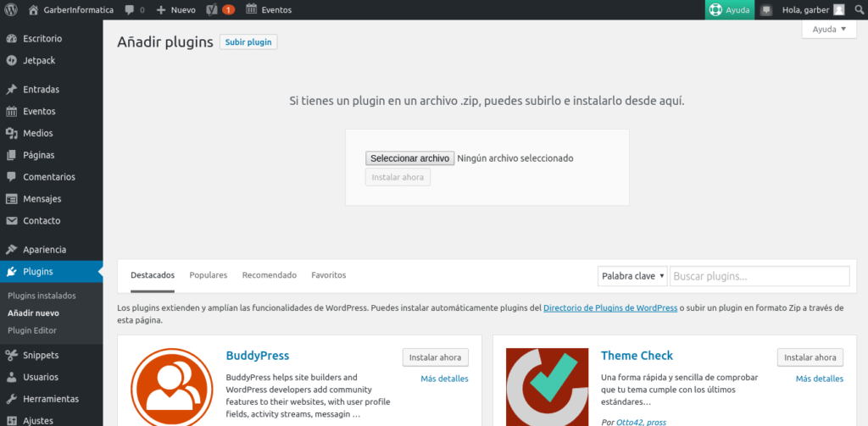Open the BuddyPress plugin title link

(258, 356)
